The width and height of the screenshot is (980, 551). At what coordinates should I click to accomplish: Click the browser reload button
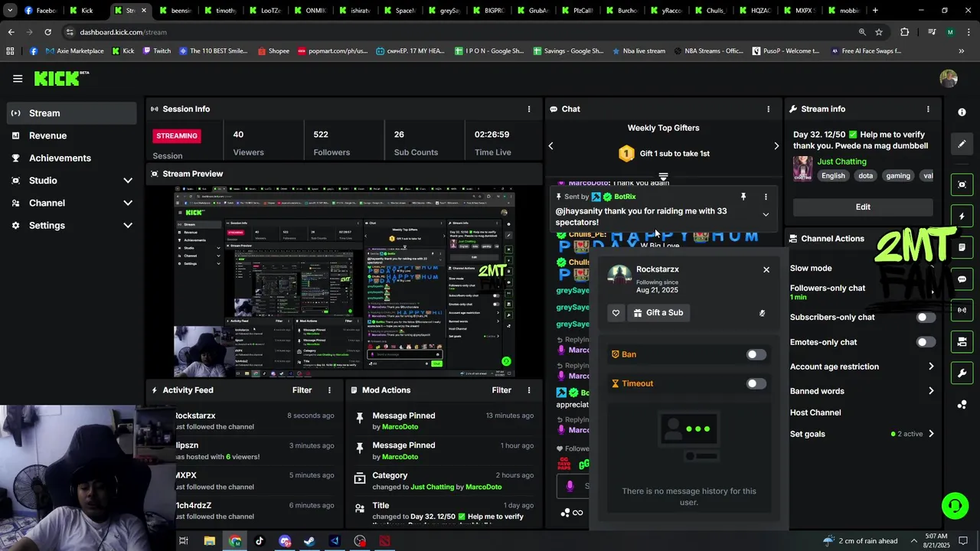click(x=47, y=32)
